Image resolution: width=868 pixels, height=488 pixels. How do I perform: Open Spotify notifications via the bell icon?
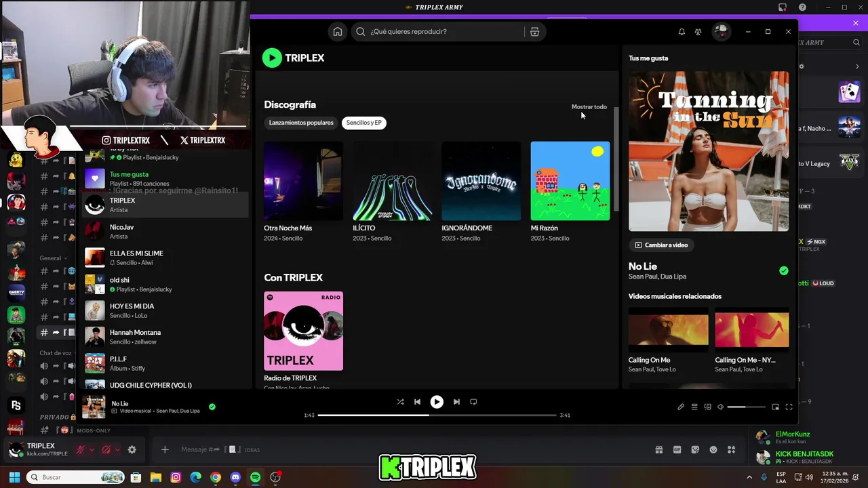click(x=682, y=32)
